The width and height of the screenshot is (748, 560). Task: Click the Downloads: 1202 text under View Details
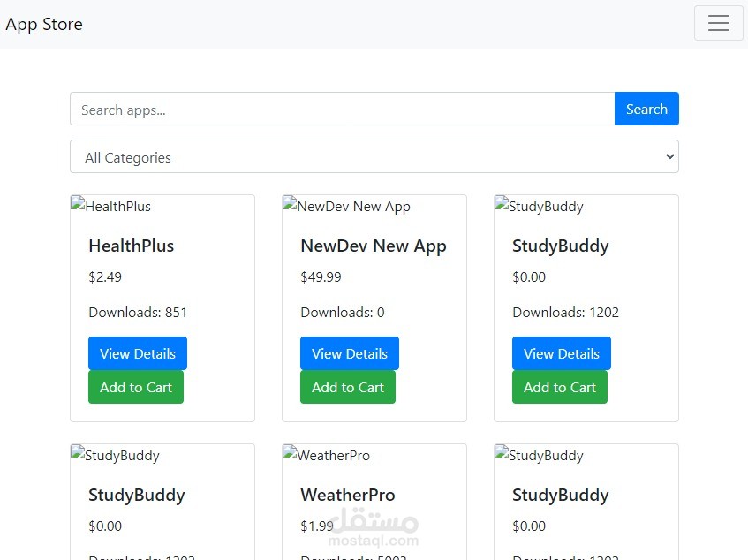pos(565,313)
